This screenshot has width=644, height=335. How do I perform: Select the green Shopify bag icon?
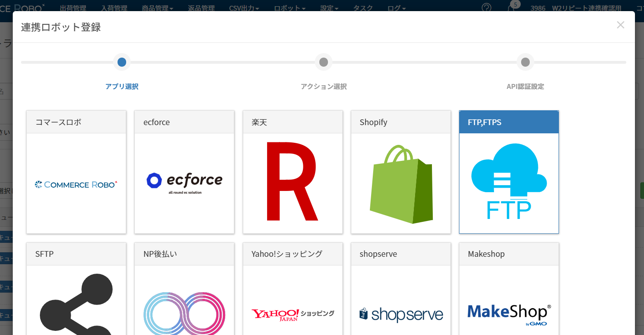(401, 184)
